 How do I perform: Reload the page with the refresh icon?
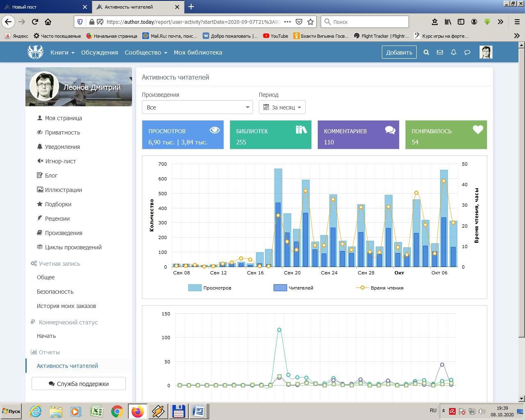click(35, 22)
